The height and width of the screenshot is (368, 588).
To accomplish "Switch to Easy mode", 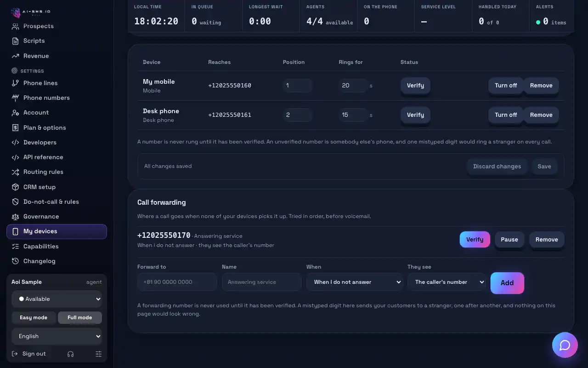I will pos(34,317).
